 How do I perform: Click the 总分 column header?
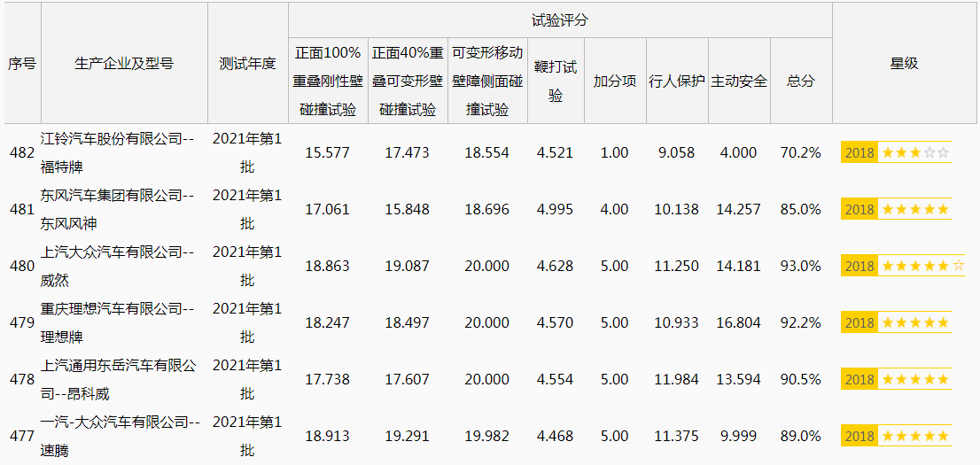[800, 81]
